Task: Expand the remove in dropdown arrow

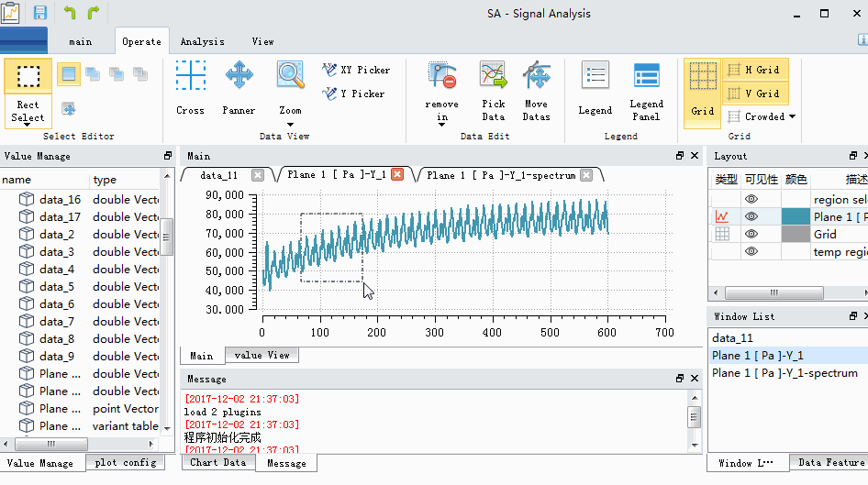Action: pyautogui.click(x=441, y=125)
